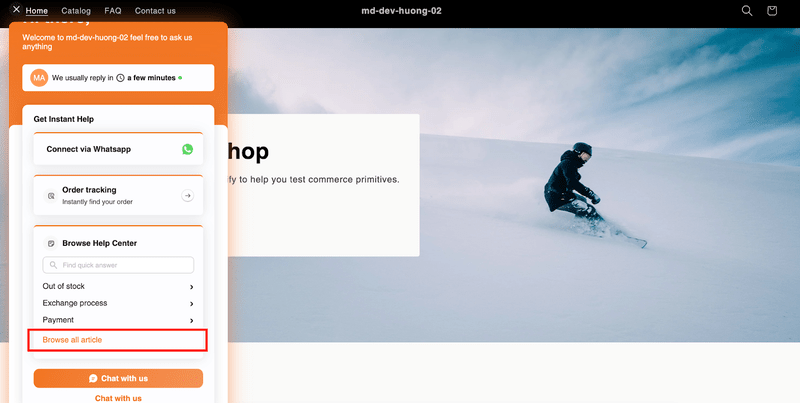Expand the Out of stock chevron
This screenshot has height=403, width=800.
191,287
